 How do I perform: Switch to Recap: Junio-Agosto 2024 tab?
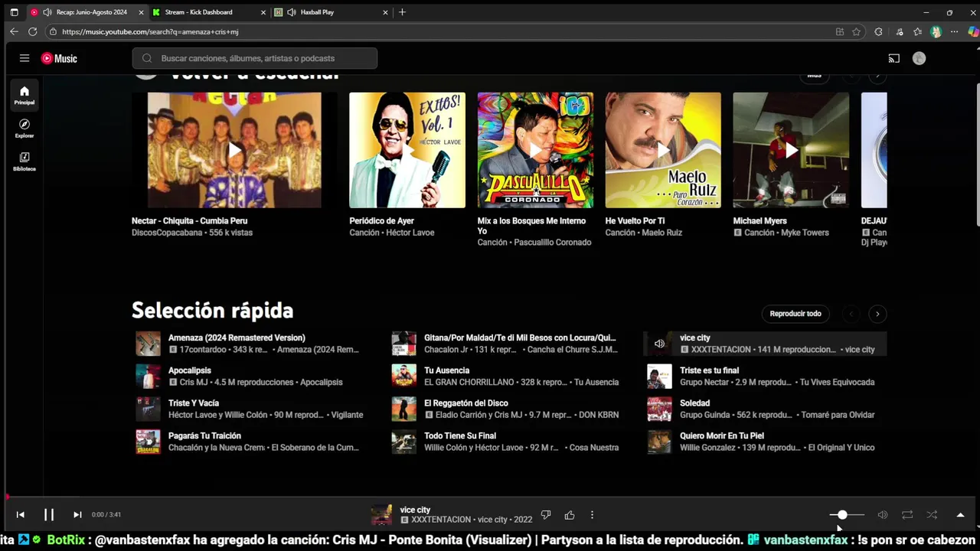[x=87, y=12]
